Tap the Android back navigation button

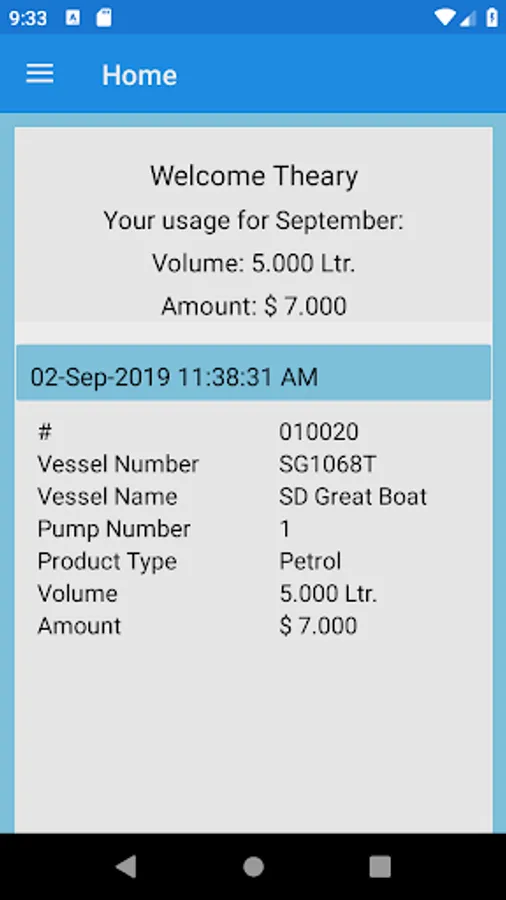126,866
